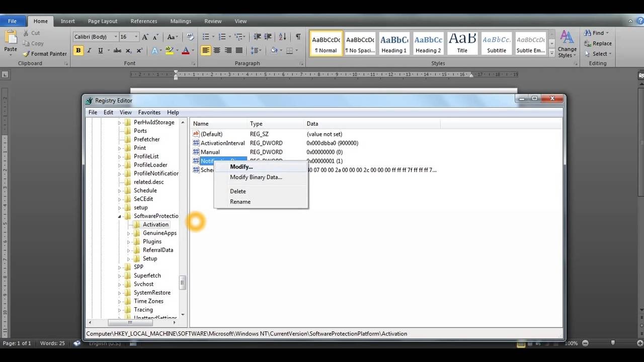The image size is (644, 362).
Task: Switch to the Page Layout tab
Action: click(x=103, y=21)
